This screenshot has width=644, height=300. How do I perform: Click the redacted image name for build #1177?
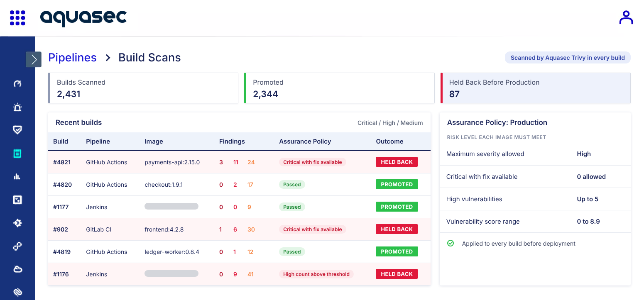(171, 206)
